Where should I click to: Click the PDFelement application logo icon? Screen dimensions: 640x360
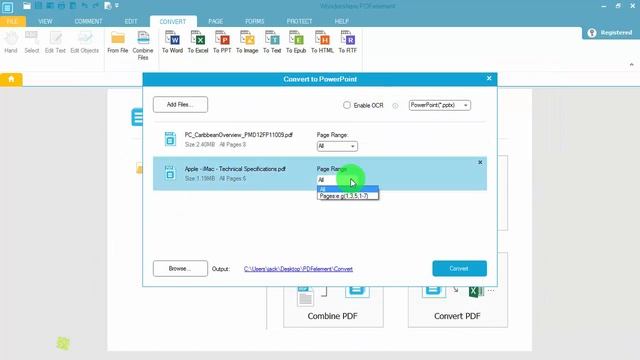[x=7, y=7]
